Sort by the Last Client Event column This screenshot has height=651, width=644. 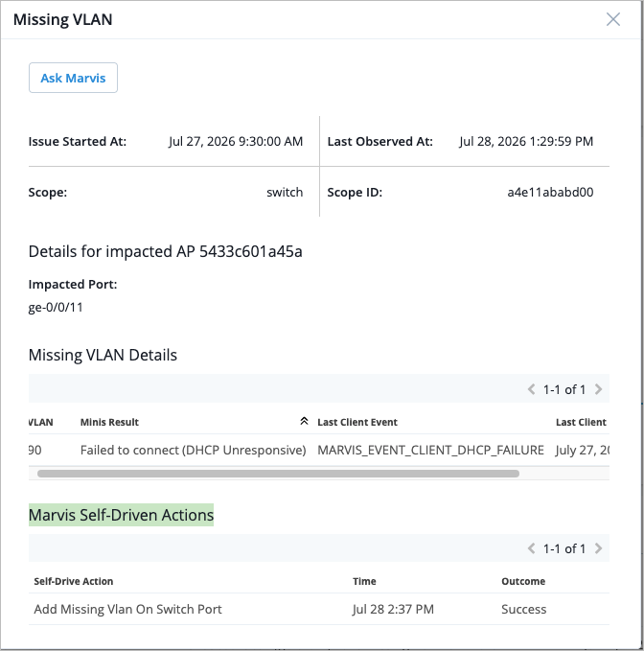(x=357, y=422)
